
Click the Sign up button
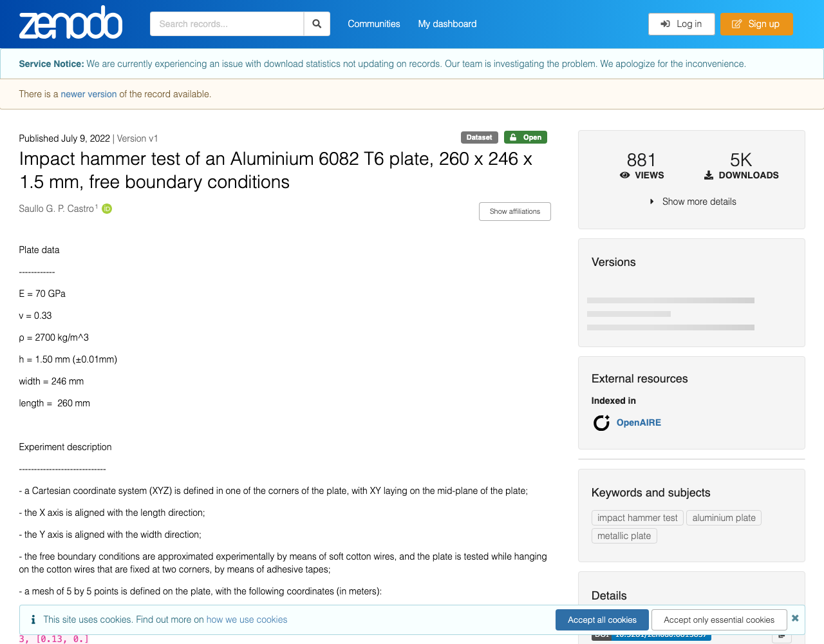pyautogui.click(x=756, y=24)
